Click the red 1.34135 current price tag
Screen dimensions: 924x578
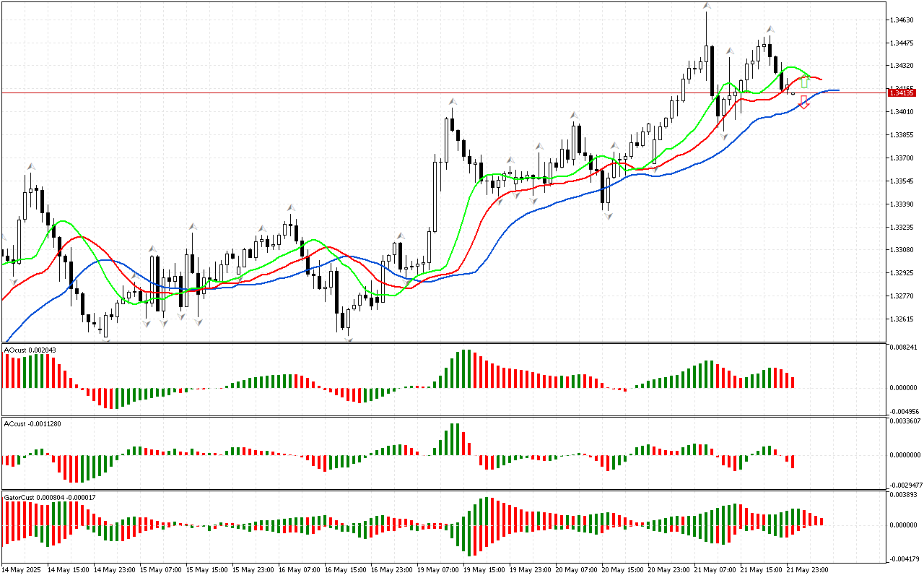[x=902, y=92]
